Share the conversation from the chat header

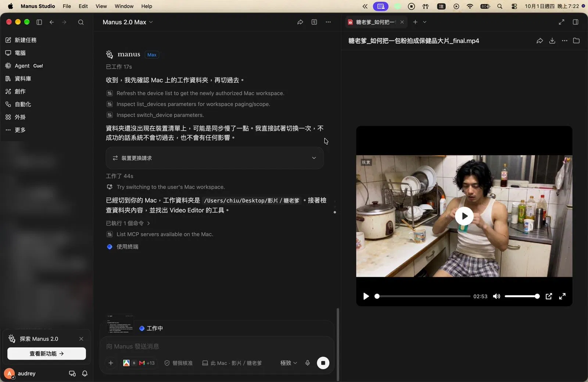coord(300,22)
